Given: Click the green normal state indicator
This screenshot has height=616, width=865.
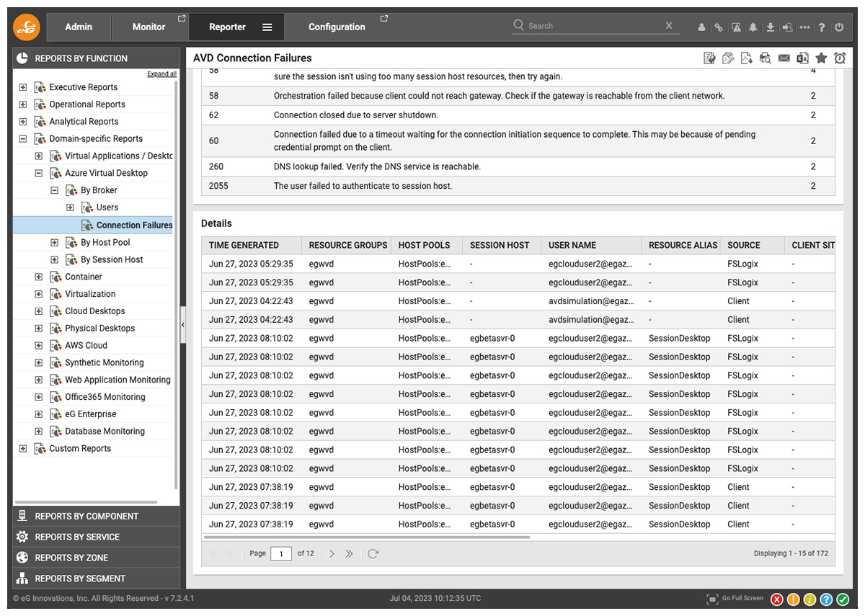Looking at the screenshot, I should [843, 599].
